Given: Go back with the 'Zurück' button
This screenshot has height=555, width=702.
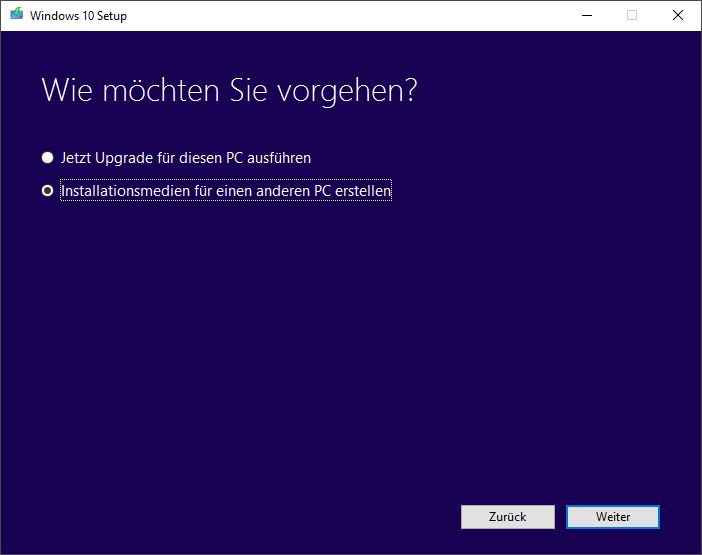Looking at the screenshot, I should [508, 517].
